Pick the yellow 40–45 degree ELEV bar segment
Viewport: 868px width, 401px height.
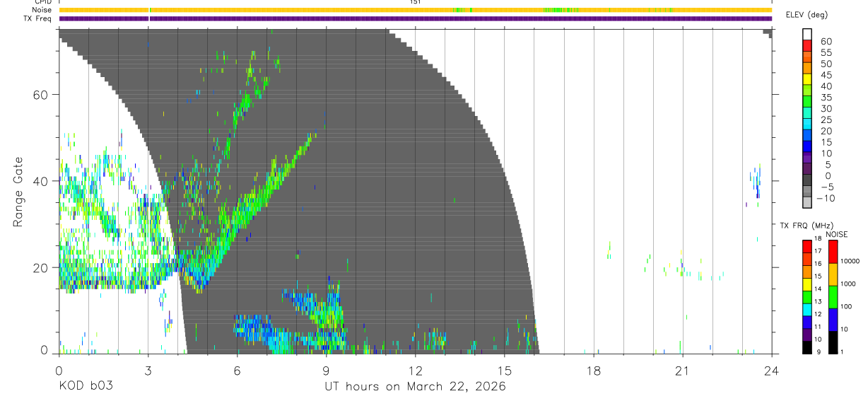(x=807, y=79)
